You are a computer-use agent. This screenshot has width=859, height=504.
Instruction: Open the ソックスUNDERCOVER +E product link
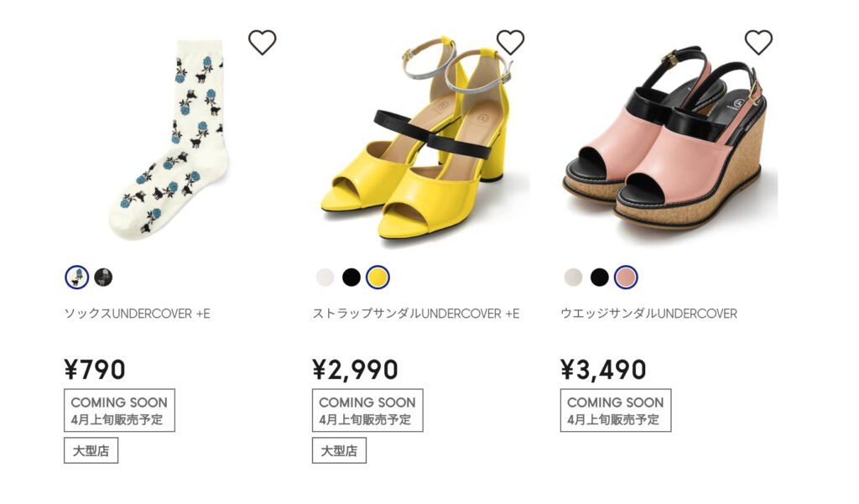point(137,314)
